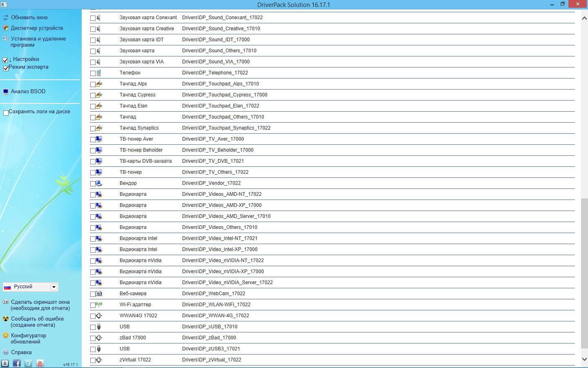
Task: Click the Drivers\DP_Videos_AMD_Server_17010 path
Action: tap(226, 216)
